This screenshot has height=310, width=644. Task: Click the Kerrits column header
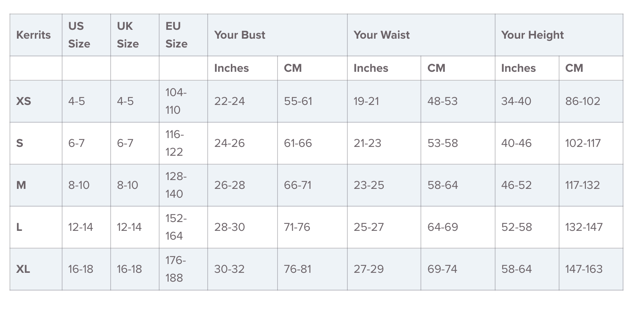(33, 35)
